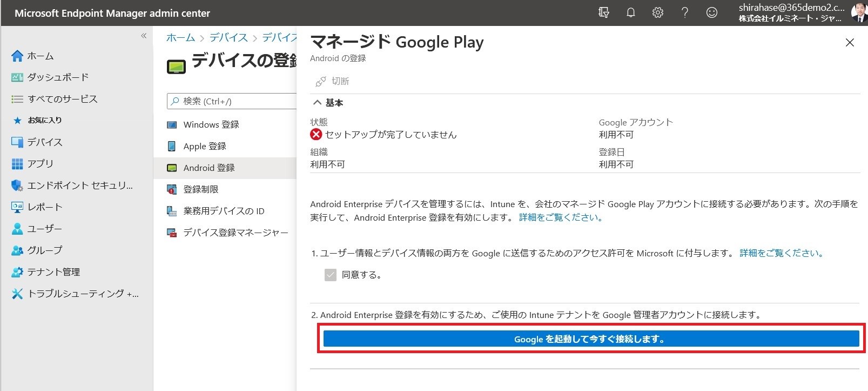This screenshot has height=391, width=868.
Task: Open the account profile picture
Action: (x=858, y=12)
